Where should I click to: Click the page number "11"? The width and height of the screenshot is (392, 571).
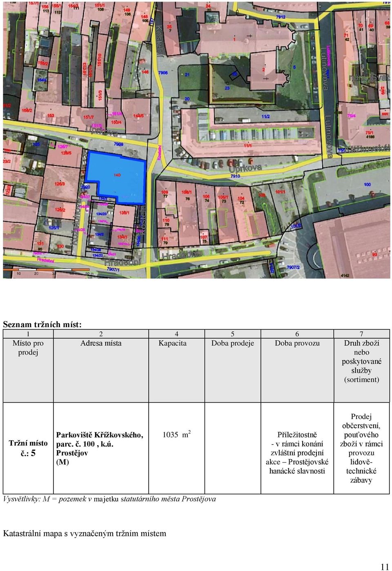[385, 567]
